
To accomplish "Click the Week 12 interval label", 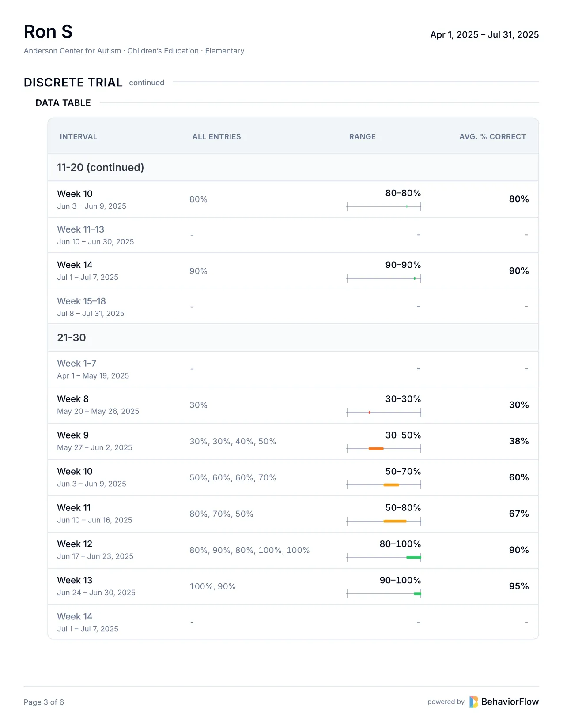I will [x=75, y=544].
